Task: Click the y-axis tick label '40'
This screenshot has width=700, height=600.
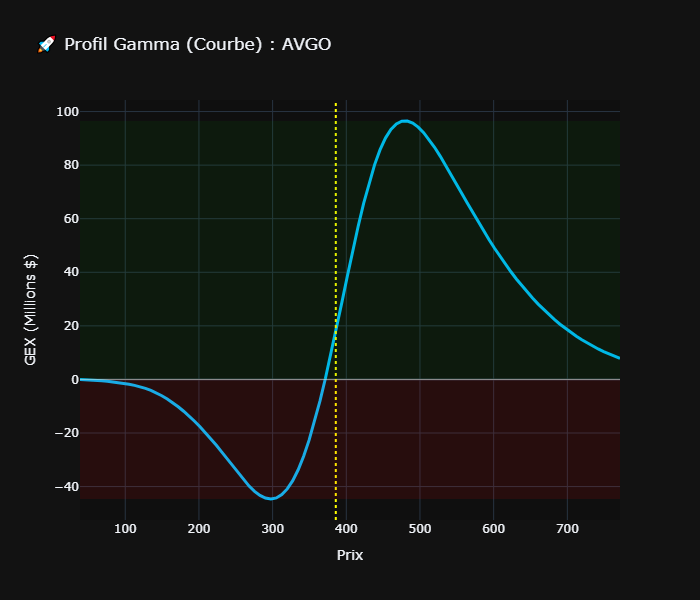Action: click(71, 272)
